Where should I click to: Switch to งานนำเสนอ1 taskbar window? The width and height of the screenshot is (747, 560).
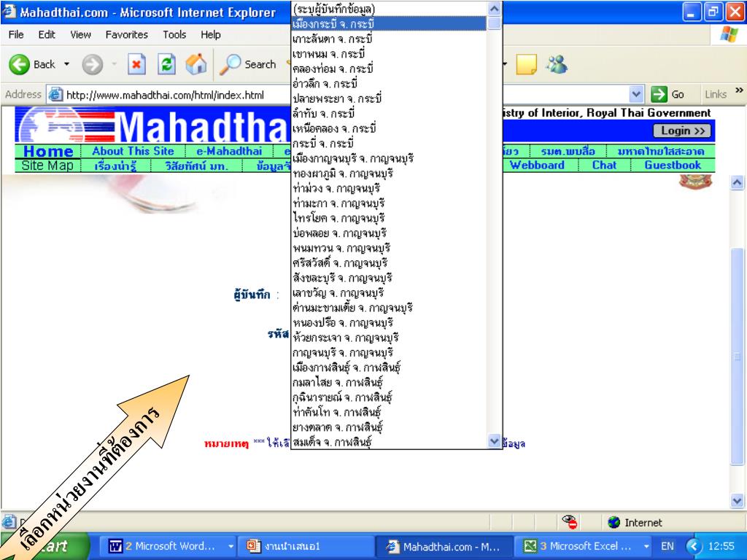305,546
